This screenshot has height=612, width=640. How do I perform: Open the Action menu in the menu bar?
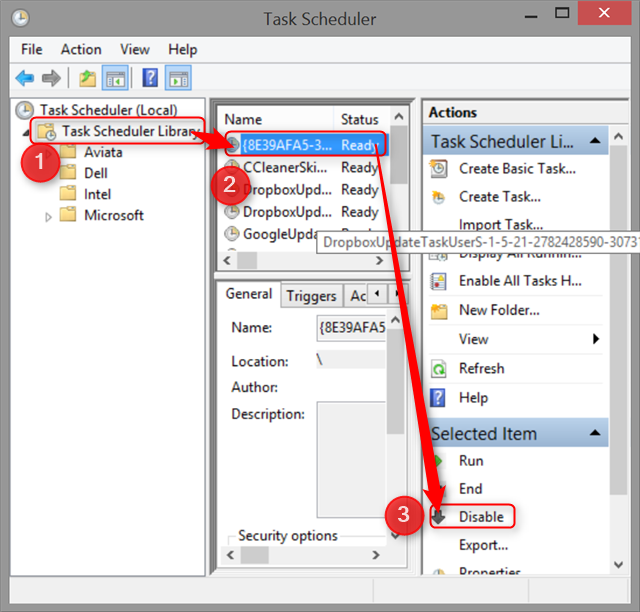(81, 49)
